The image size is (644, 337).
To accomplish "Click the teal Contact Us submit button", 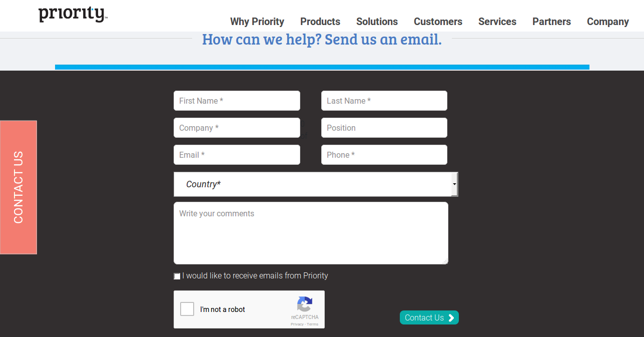I will [429, 317].
